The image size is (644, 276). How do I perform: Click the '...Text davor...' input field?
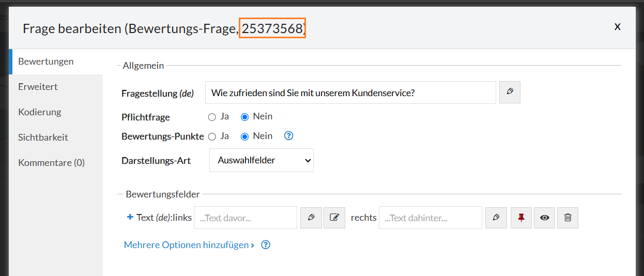[x=246, y=218]
